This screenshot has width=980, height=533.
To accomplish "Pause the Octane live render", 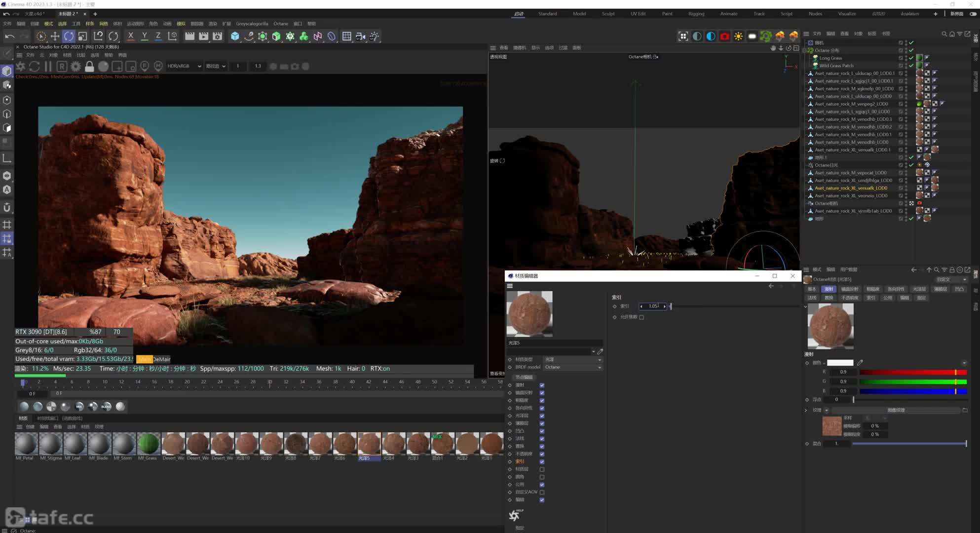I will [48, 66].
